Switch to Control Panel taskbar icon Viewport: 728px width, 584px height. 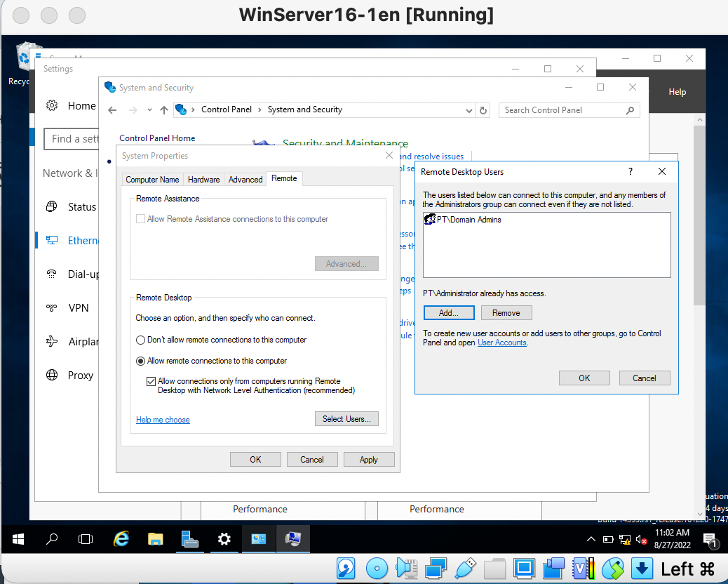coord(259,539)
